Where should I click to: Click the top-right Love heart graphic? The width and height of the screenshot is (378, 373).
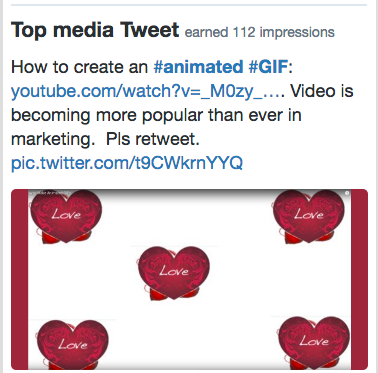click(308, 216)
